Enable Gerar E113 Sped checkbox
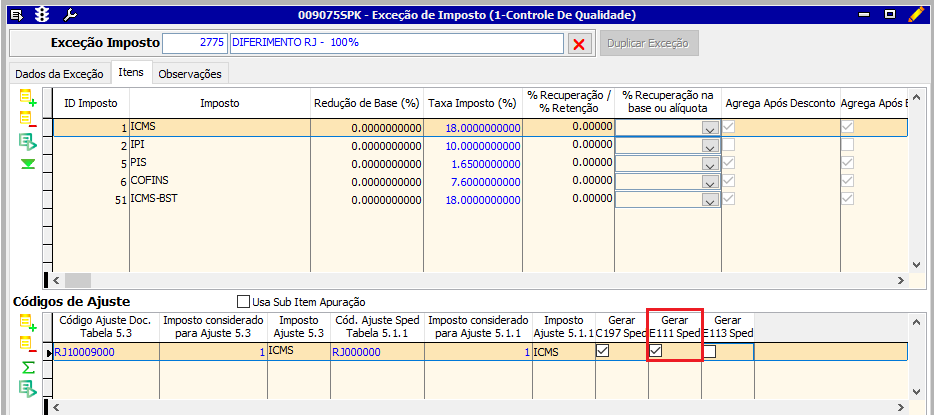Viewport: 934px width, 415px height. point(709,352)
